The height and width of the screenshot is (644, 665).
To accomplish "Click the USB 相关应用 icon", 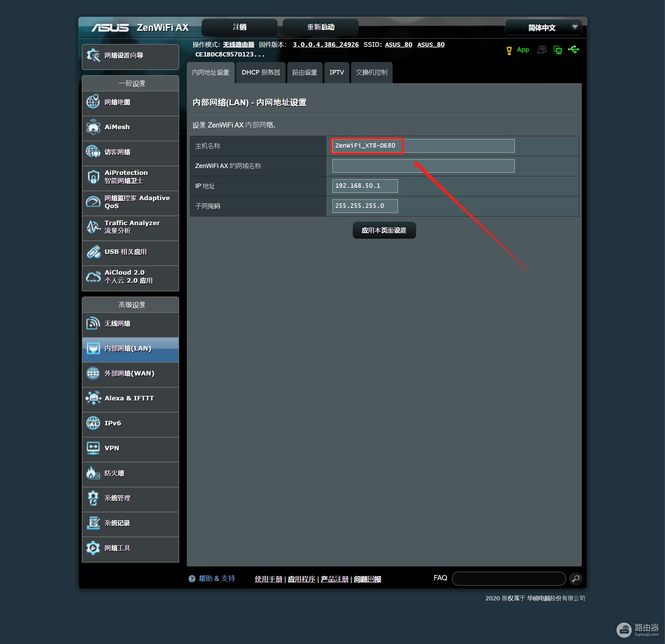I will tap(93, 252).
